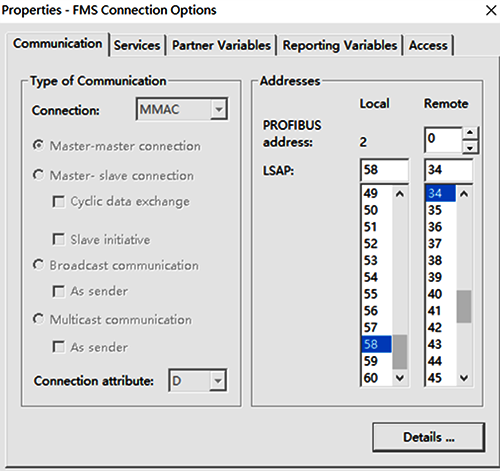Switch to the Services tab

pyautogui.click(x=137, y=45)
